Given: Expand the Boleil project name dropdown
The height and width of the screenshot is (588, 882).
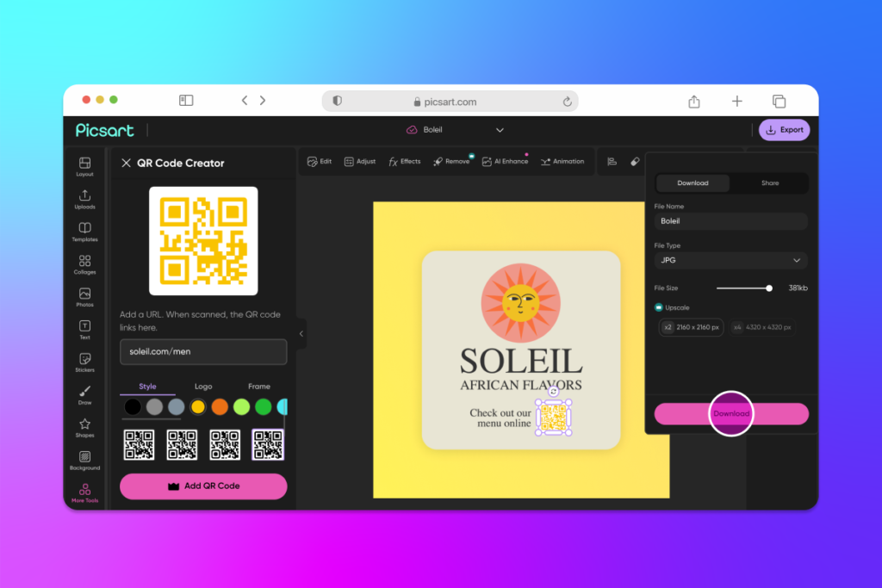Looking at the screenshot, I should tap(500, 129).
